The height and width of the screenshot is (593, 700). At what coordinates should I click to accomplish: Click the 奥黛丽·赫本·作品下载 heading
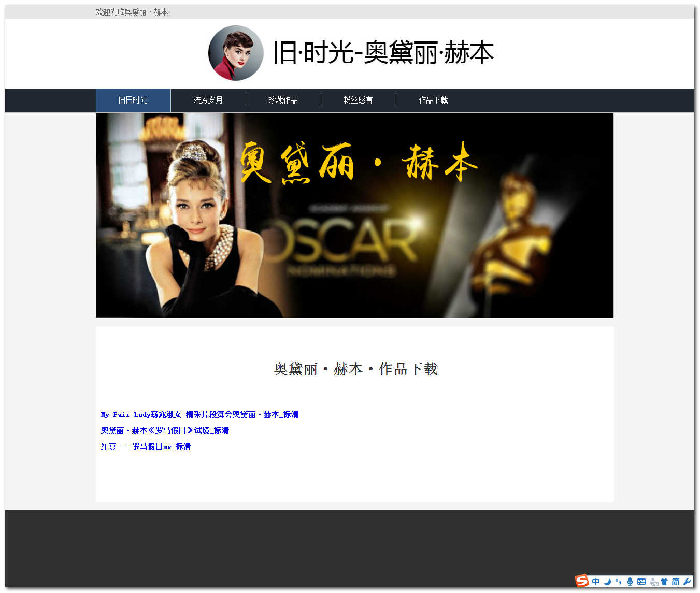[356, 369]
